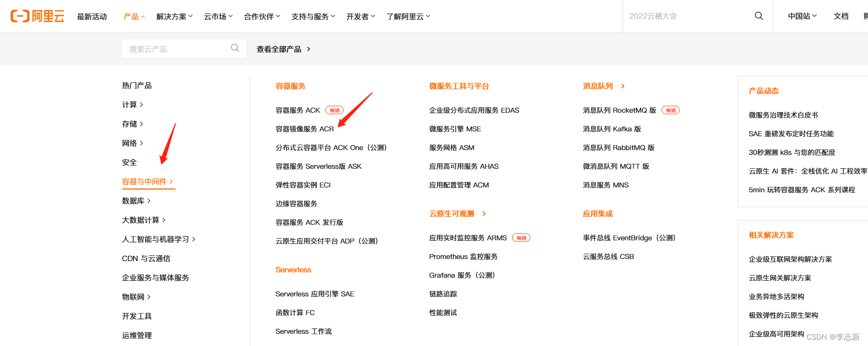
Task: Click the hot badge beside 应用实时监控服务 ARMS
Action: [521, 238]
